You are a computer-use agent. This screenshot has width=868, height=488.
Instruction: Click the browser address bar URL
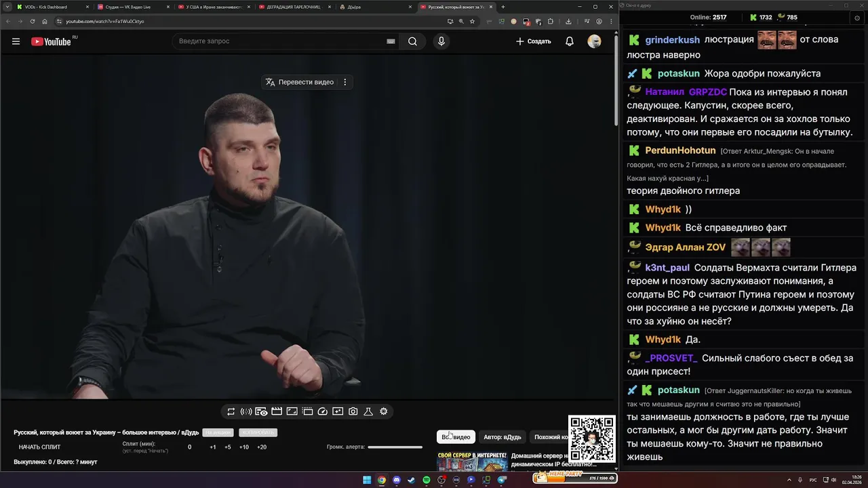(x=105, y=21)
